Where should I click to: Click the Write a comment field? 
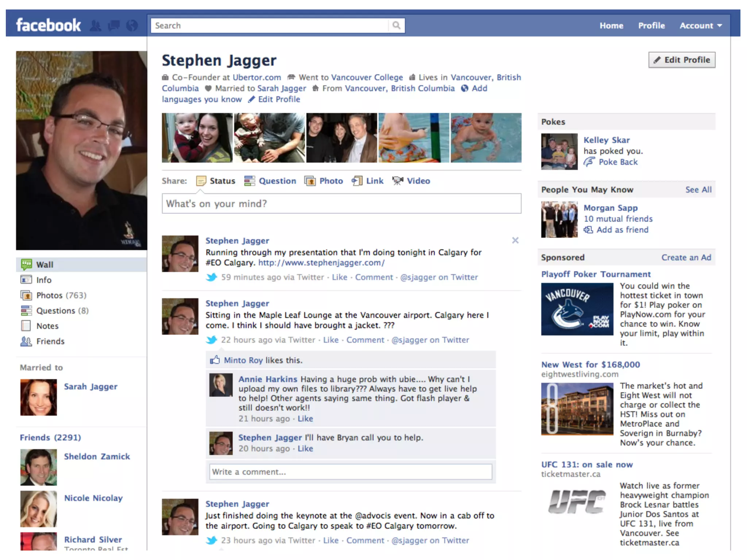coord(350,472)
